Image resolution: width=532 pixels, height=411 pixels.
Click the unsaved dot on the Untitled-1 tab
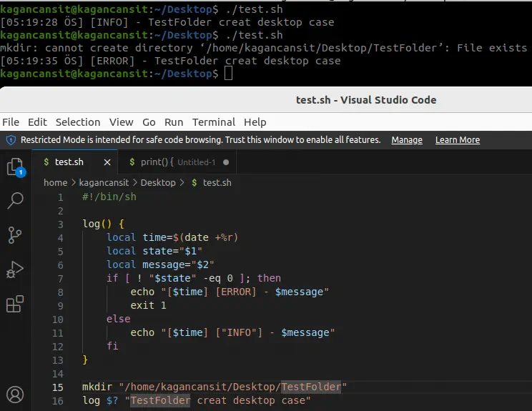click(x=226, y=162)
